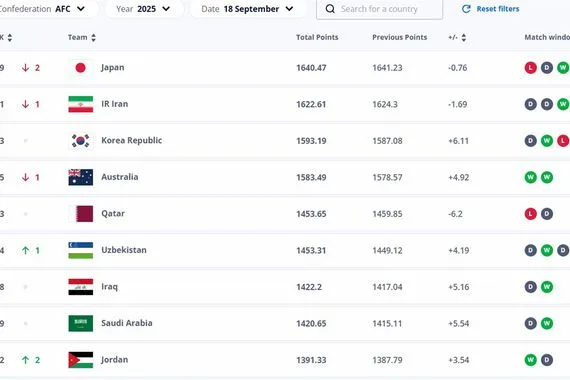The width and height of the screenshot is (570, 380).
Task: Open the Confederation AFC dropdown
Action: tap(45, 9)
